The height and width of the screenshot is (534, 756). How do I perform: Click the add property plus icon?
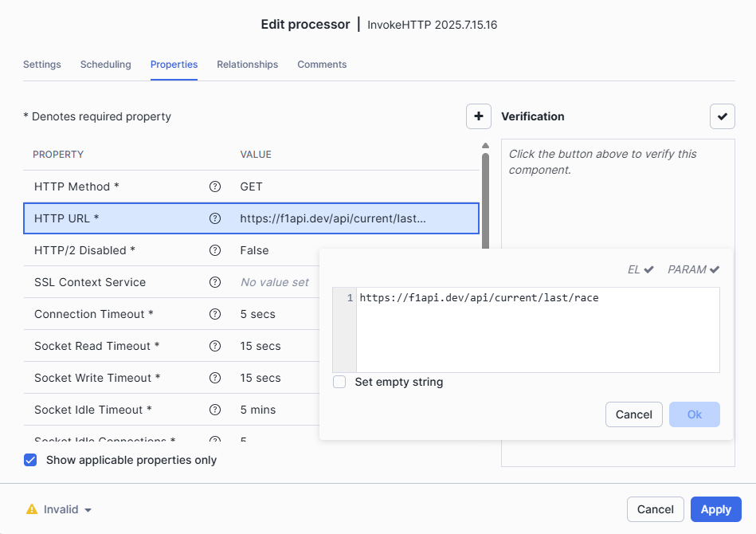click(478, 116)
